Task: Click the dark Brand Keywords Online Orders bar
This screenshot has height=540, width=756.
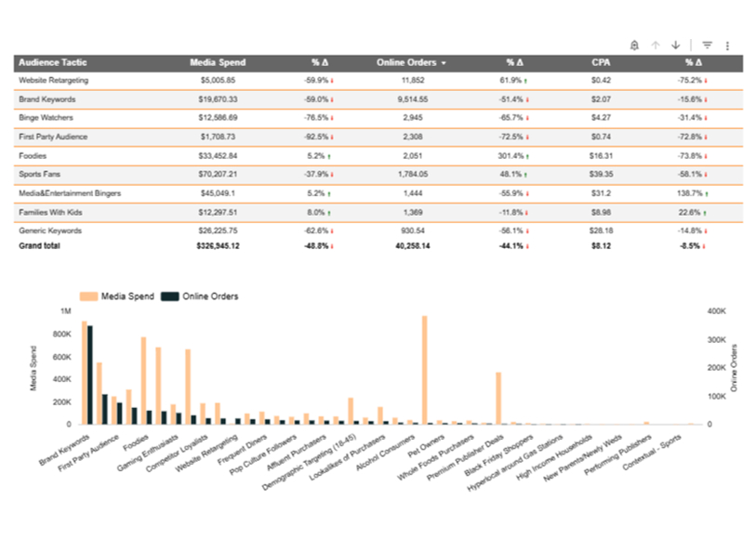Action: 90,375
